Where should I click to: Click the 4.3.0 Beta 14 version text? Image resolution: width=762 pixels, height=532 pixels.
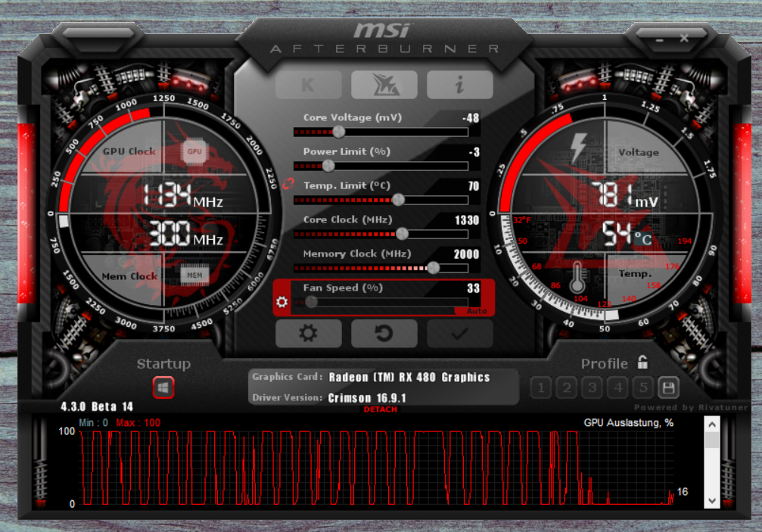[x=97, y=406]
